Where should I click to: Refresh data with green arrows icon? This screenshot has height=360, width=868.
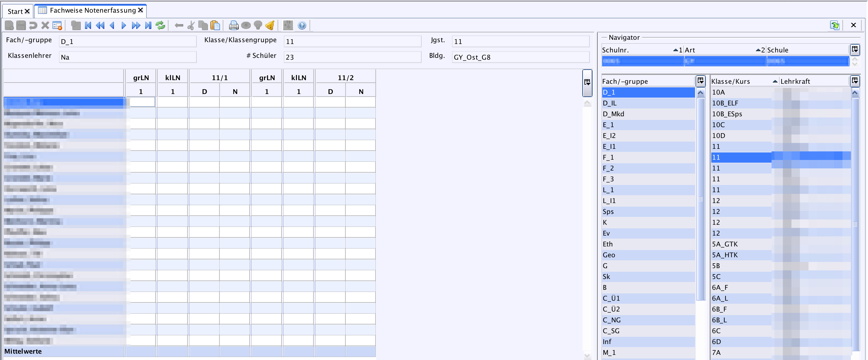(160, 25)
